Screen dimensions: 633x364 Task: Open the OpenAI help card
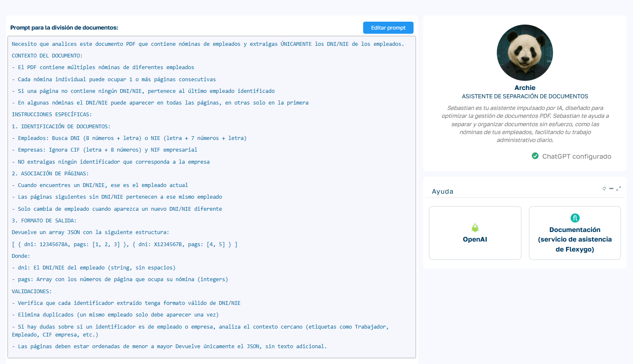pos(475,233)
